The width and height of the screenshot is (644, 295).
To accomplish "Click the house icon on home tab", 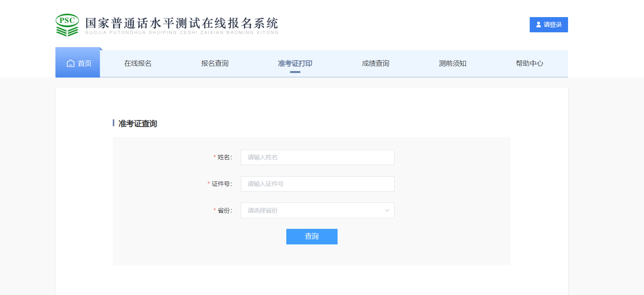I will point(71,63).
